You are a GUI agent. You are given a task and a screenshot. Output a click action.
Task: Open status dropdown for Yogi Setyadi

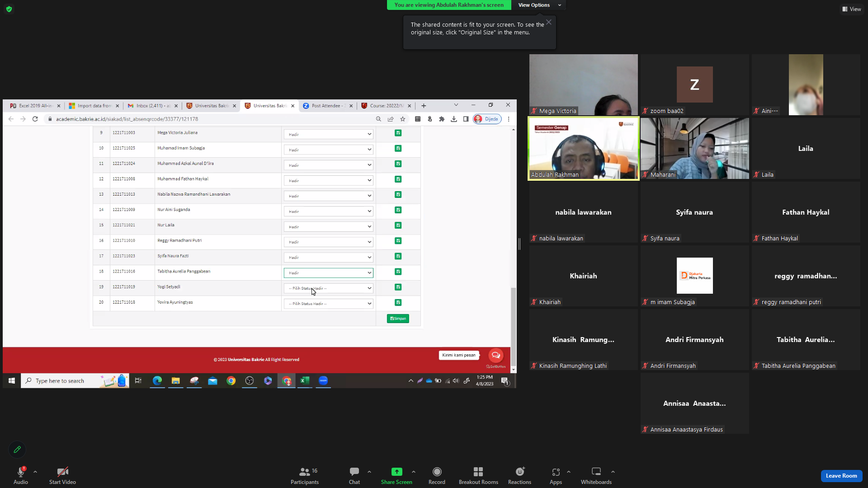(328, 288)
